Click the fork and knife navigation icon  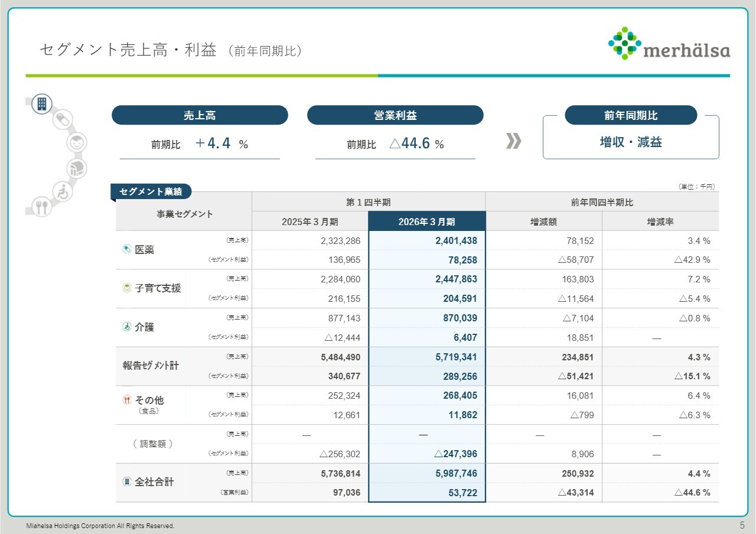click(x=42, y=207)
